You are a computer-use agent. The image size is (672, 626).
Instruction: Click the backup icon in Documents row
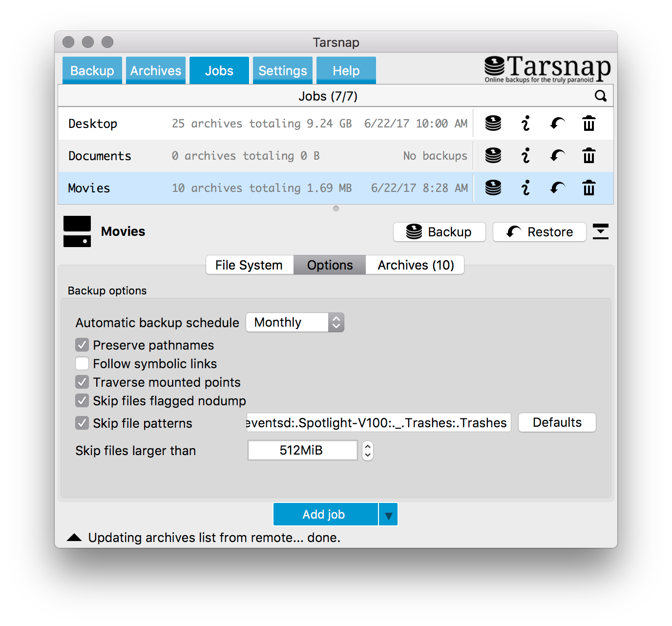point(493,155)
